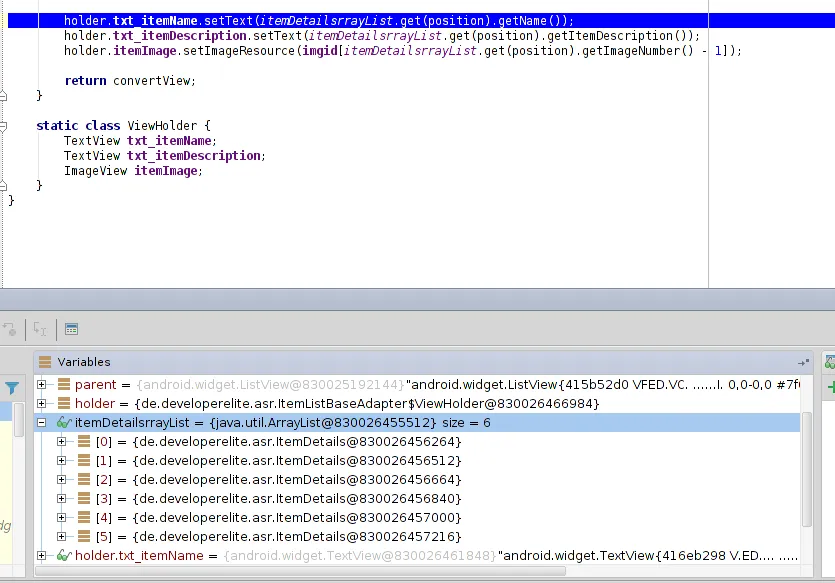This screenshot has width=835, height=583.
Task: Click the Watches panel glasses icon
Action: tap(829, 363)
